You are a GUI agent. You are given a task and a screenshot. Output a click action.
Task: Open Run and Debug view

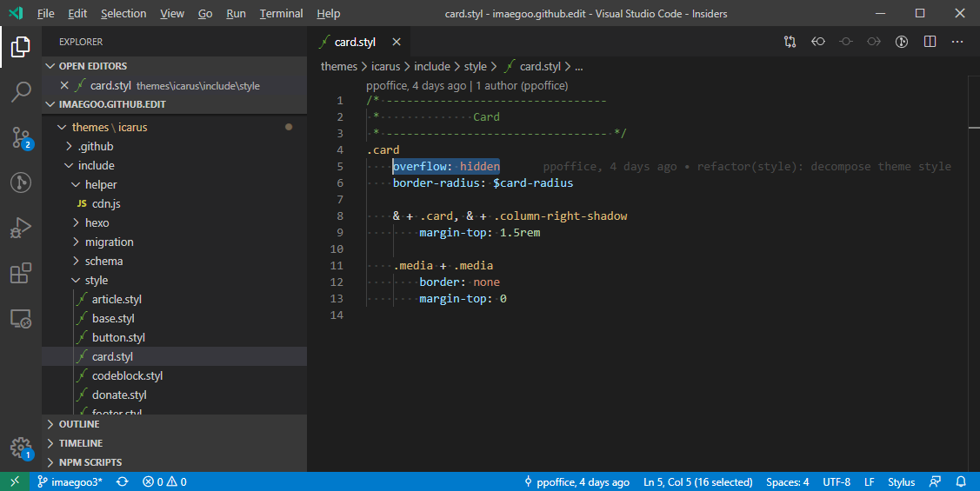point(21,228)
